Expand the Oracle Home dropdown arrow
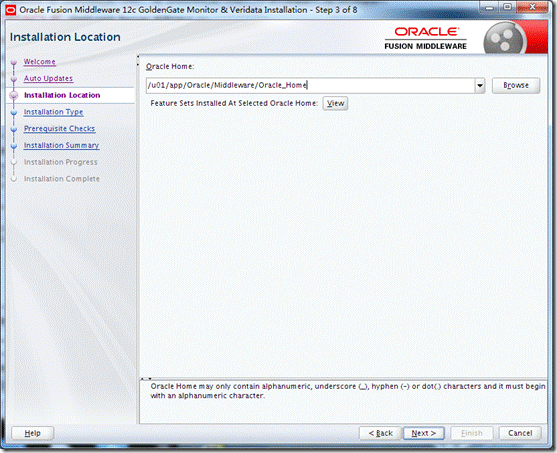 pyautogui.click(x=480, y=85)
